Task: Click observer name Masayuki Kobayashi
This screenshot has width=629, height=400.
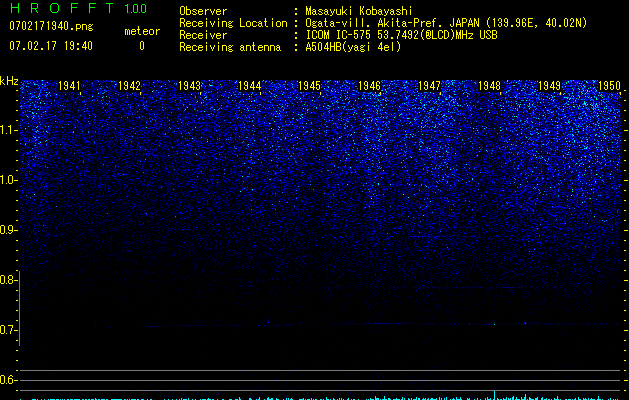Action: click(x=359, y=11)
